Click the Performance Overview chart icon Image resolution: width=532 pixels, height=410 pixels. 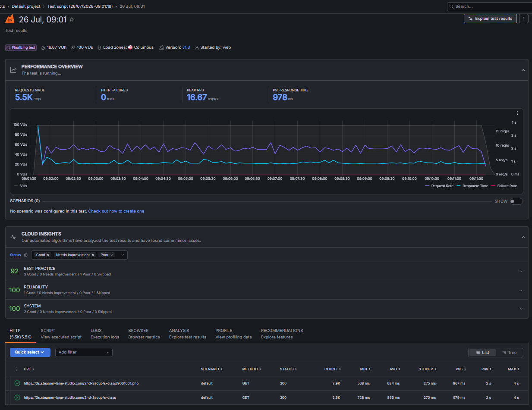pos(13,70)
